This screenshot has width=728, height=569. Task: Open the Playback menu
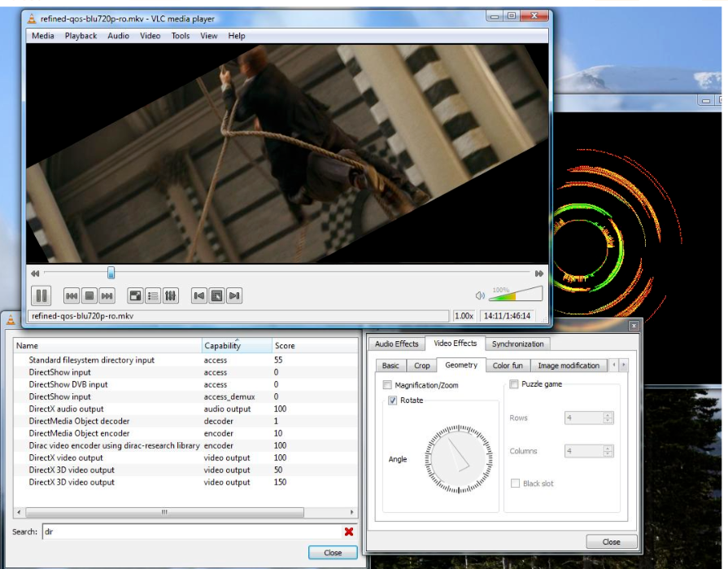(81, 36)
